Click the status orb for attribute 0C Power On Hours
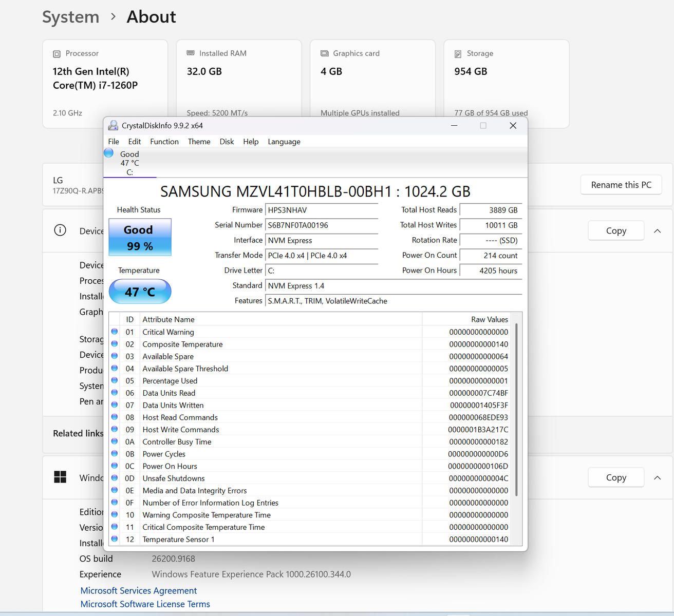 [x=115, y=466]
